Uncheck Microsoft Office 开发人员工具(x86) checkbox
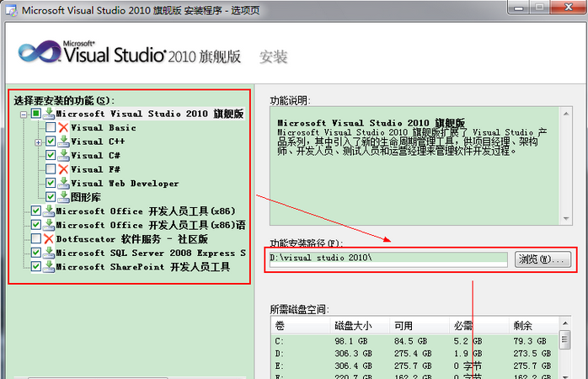The height and width of the screenshot is (379, 588). (36, 211)
